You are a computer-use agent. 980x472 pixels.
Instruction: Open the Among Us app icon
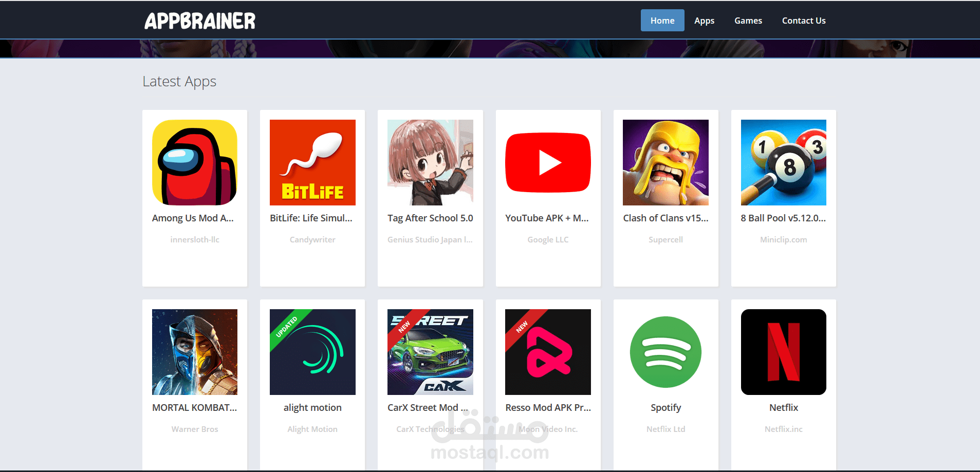(x=195, y=162)
